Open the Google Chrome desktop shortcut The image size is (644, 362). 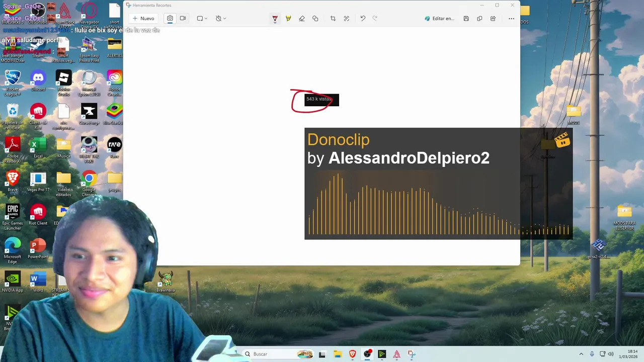pos(89,184)
